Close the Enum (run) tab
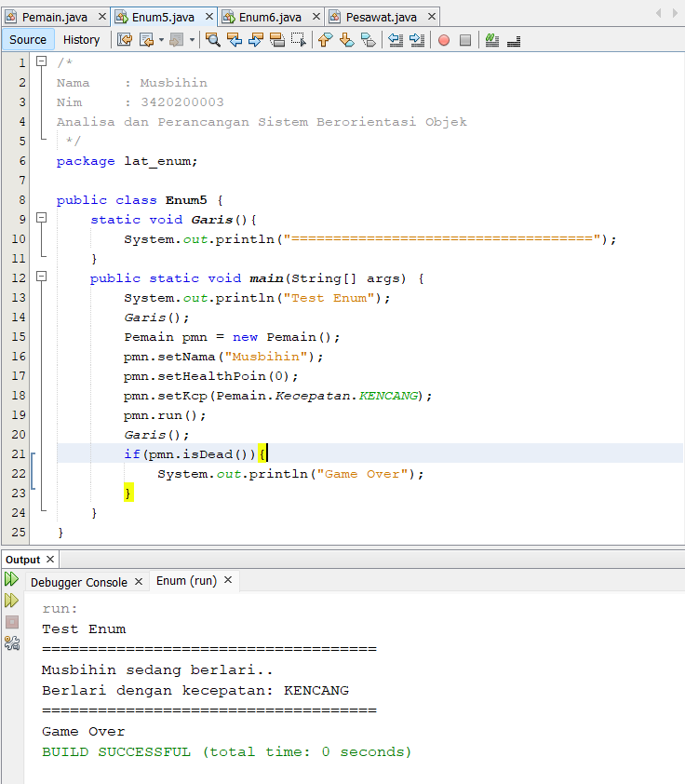 coord(228,579)
